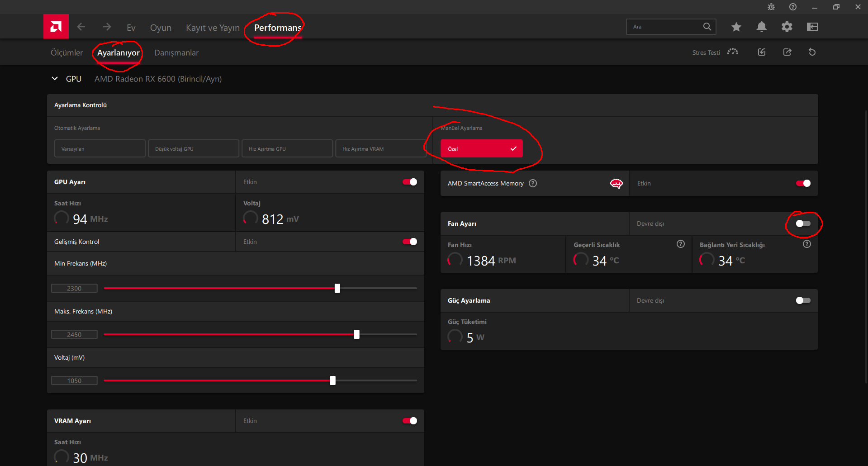Select the Performans tab
This screenshot has height=466, width=868.
point(278,28)
